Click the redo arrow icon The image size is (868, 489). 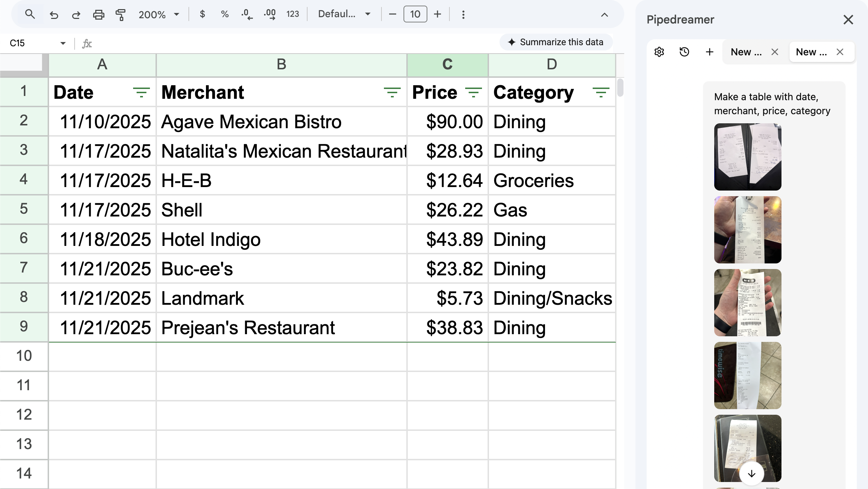pos(76,15)
